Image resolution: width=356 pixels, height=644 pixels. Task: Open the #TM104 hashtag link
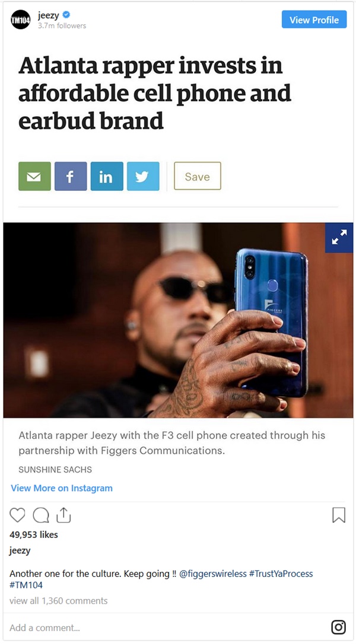(26, 585)
